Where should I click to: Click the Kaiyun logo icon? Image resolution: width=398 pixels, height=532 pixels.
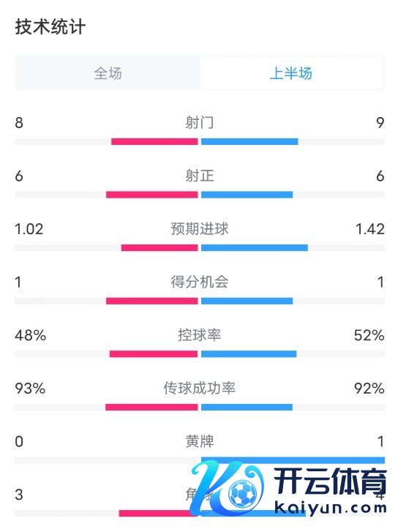tap(227, 488)
